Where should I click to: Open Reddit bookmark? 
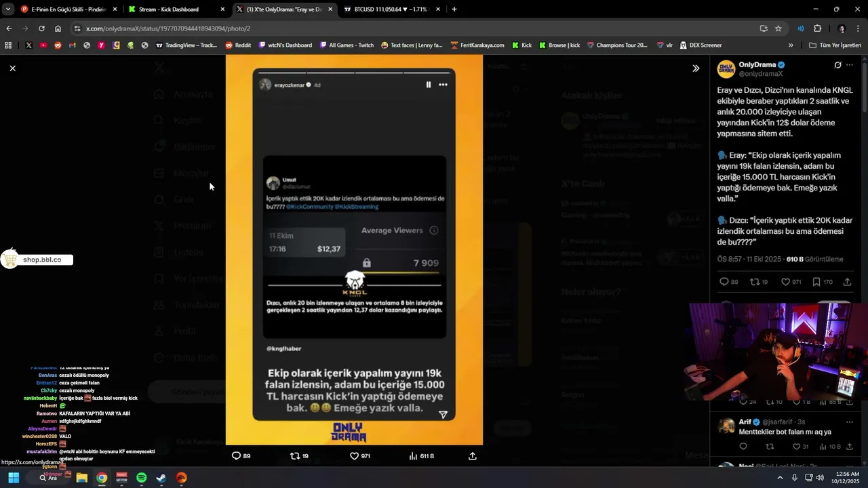tap(238, 45)
